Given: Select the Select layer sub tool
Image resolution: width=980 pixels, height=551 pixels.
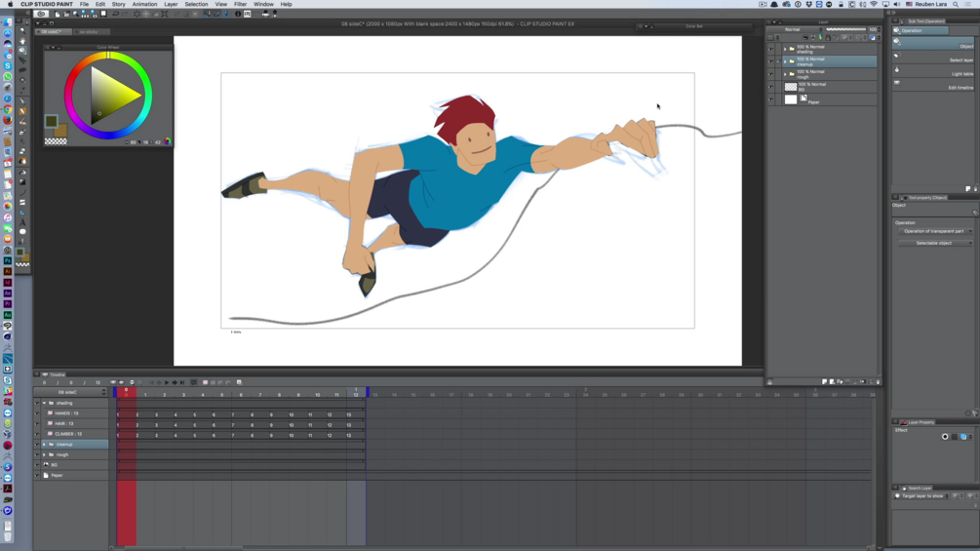Looking at the screenshot, I should pos(932,59).
